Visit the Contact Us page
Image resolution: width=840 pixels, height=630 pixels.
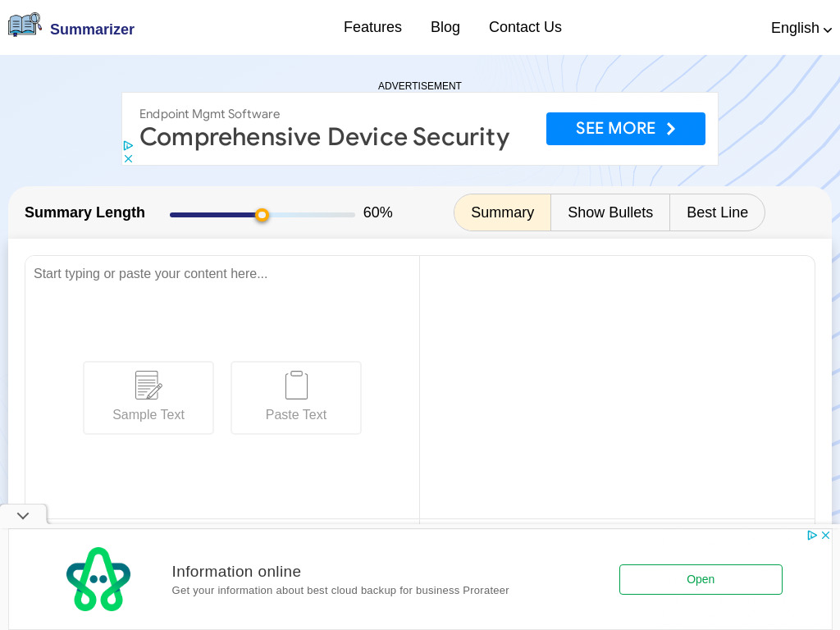pyautogui.click(x=525, y=27)
